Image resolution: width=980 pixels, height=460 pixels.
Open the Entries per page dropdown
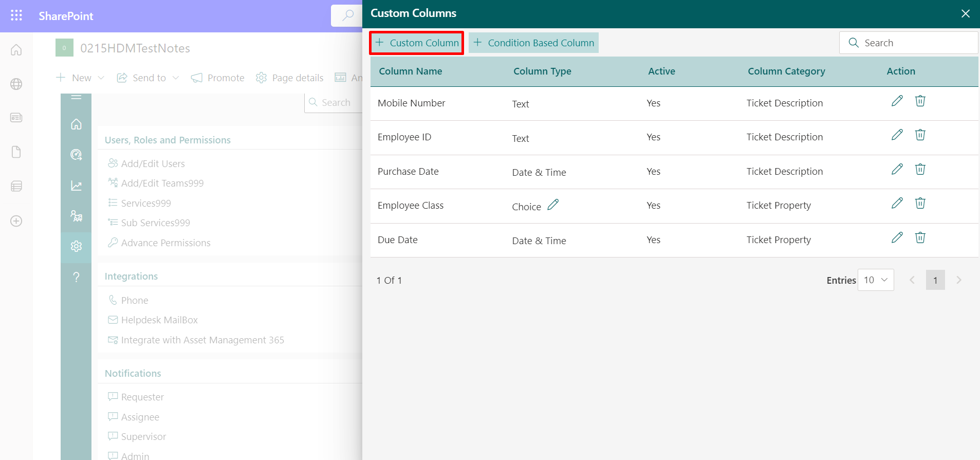click(876, 280)
